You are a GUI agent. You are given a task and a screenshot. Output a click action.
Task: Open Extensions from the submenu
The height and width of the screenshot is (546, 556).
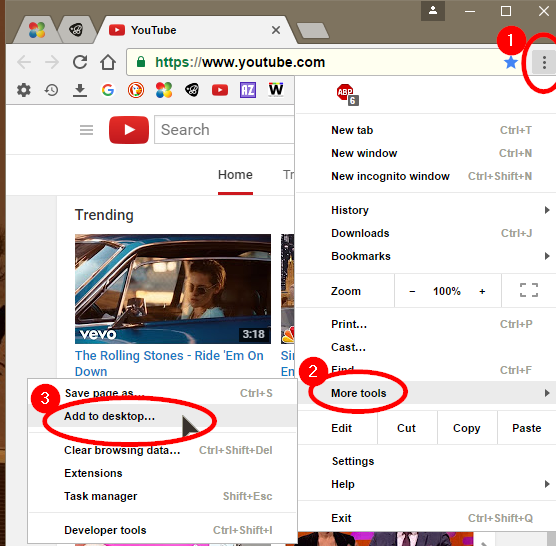coord(162,473)
